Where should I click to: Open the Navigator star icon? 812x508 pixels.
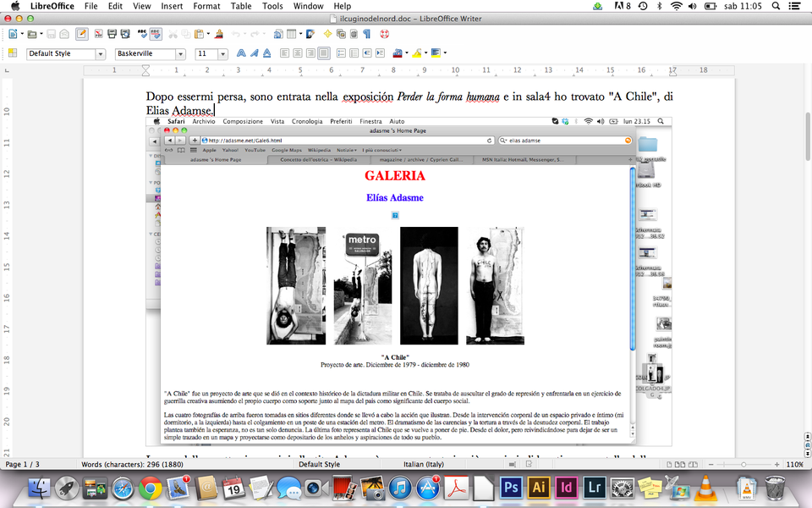click(x=327, y=34)
